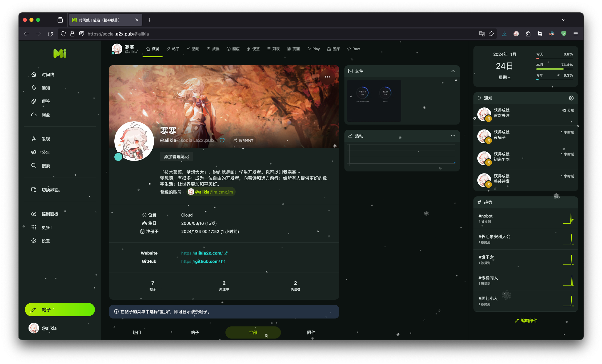Open the 活动 widget overflow menu

click(x=453, y=136)
